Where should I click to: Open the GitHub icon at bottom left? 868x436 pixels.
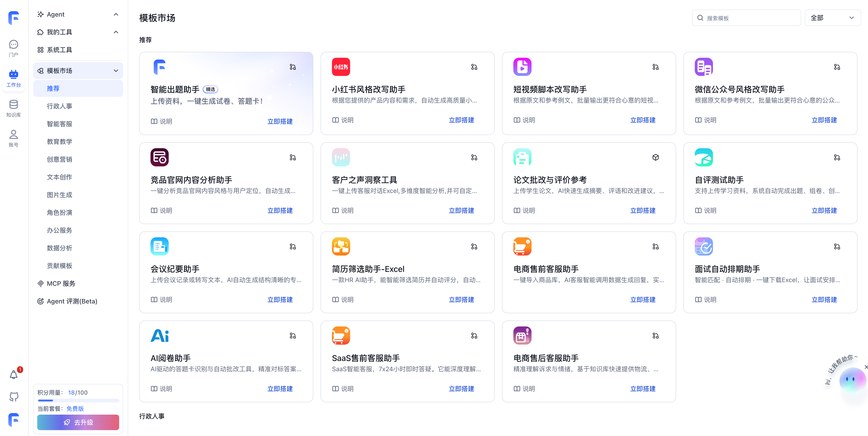[14, 397]
